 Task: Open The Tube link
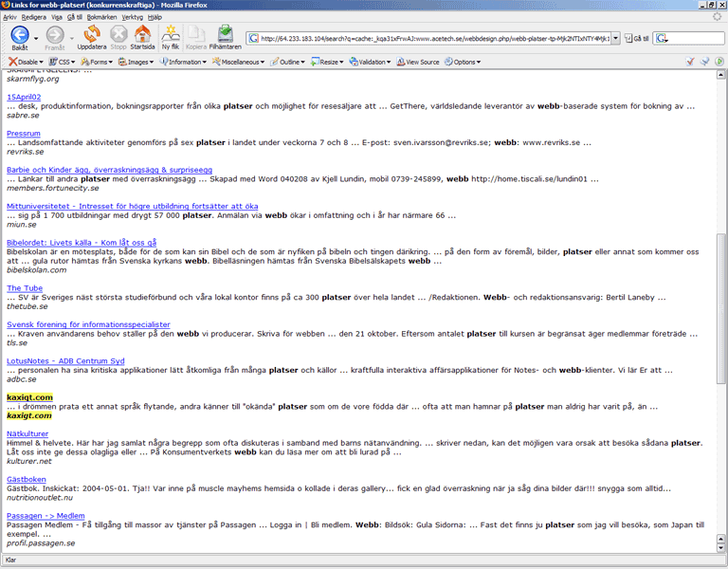coord(25,288)
